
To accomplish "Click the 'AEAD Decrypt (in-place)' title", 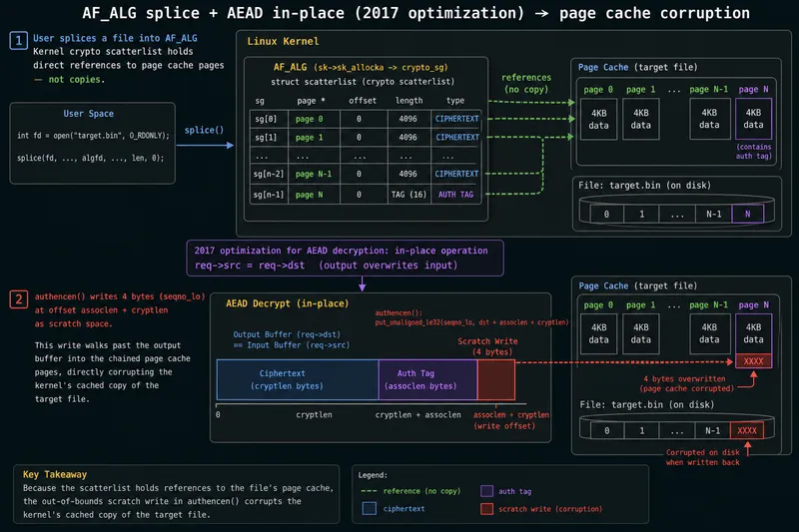I will coord(288,303).
